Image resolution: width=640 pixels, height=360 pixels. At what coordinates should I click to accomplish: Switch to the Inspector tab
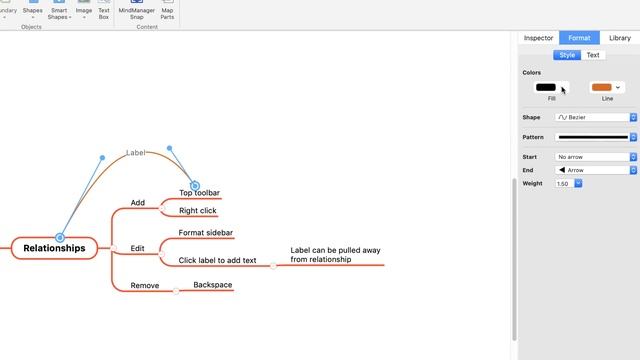coord(538,38)
